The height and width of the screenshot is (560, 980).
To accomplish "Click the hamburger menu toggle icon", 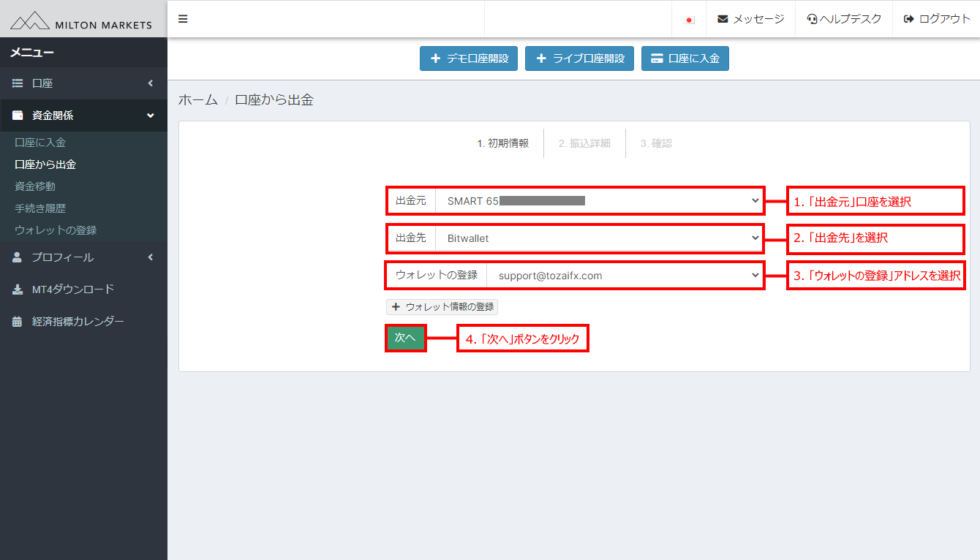I will pos(183,19).
